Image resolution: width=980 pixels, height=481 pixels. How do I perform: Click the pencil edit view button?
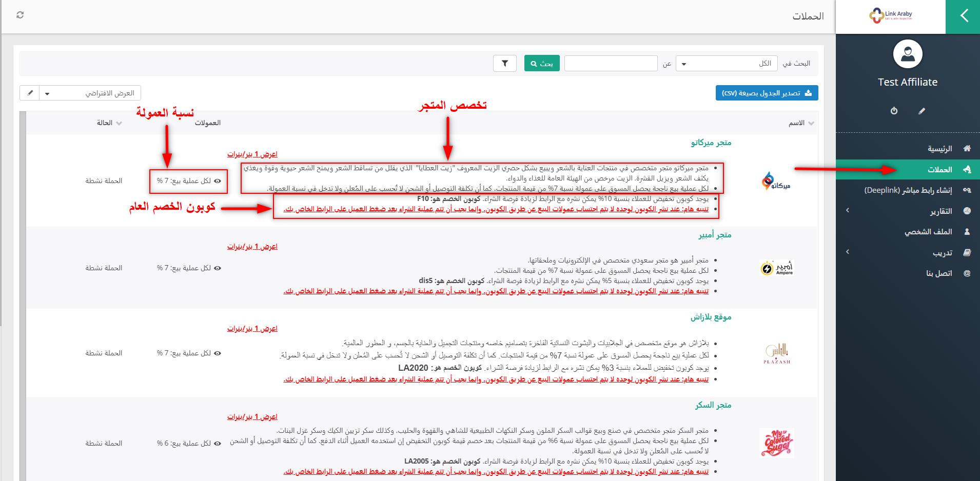pyautogui.click(x=30, y=93)
